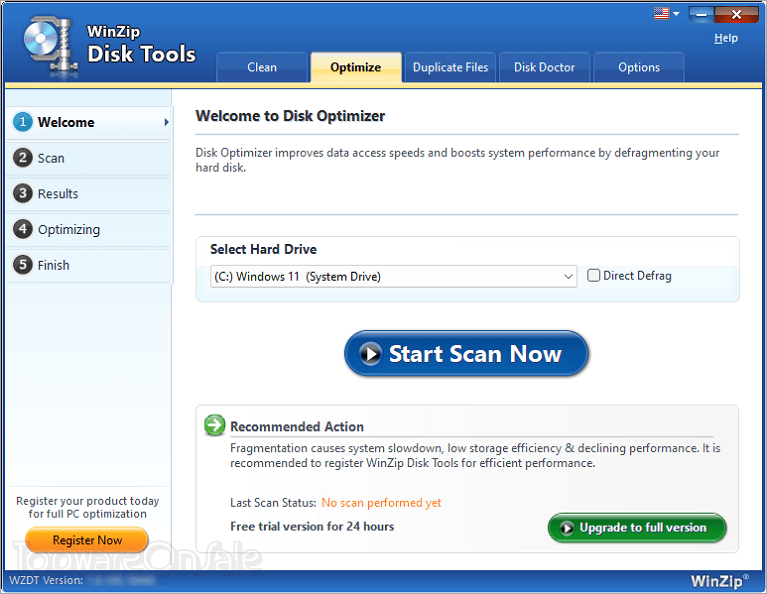
Task: Click the 'Recommended Action' heading
Action: tap(297, 427)
